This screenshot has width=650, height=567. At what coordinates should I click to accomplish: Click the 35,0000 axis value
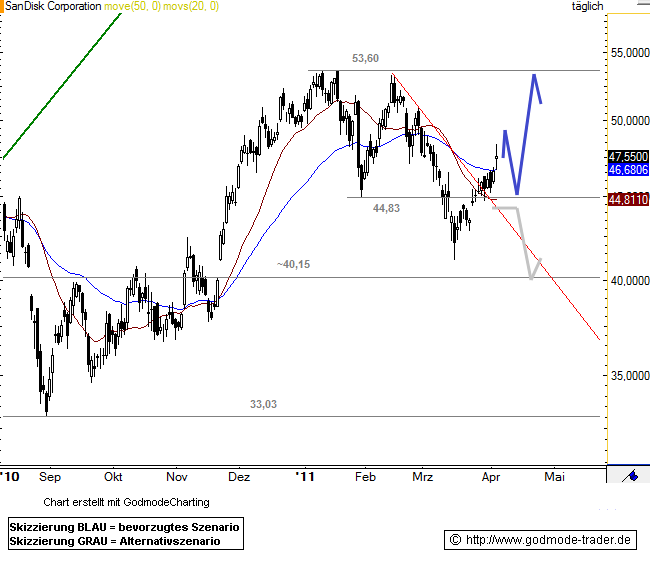[630, 376]
